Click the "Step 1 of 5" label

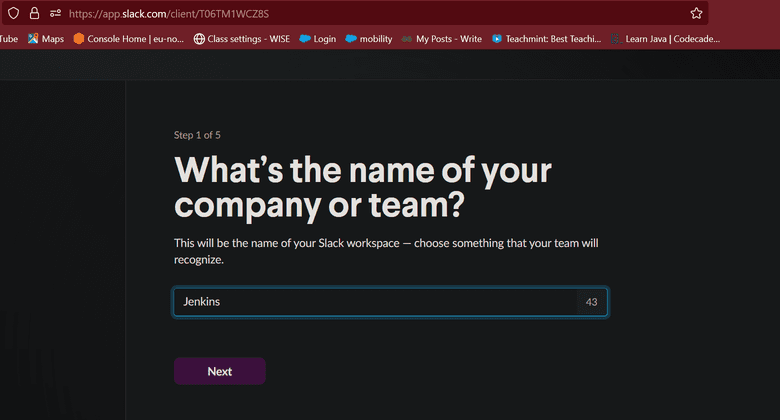[x=197, y=135]
